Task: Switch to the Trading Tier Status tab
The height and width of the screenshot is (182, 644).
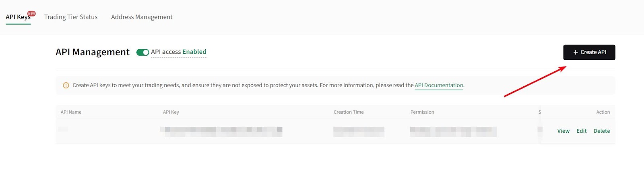Action: (71, 17)
